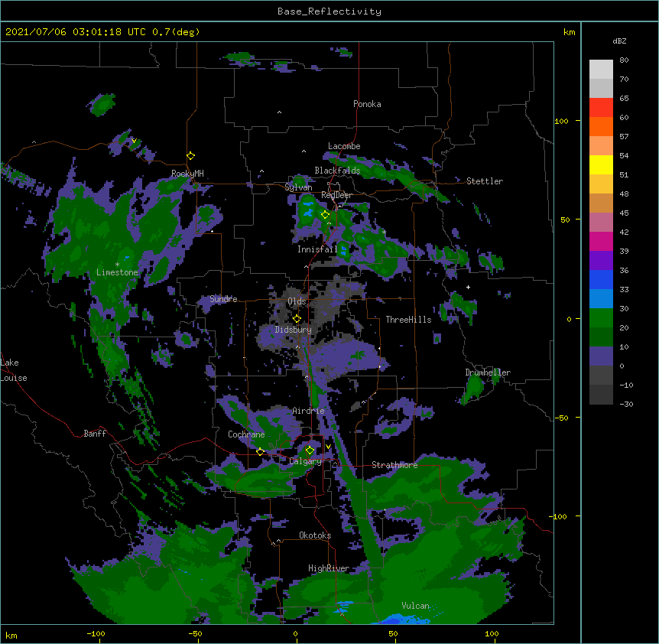Click the yellow diamond marker below RedDeer
Screen dimensions: 659x644
326,215
